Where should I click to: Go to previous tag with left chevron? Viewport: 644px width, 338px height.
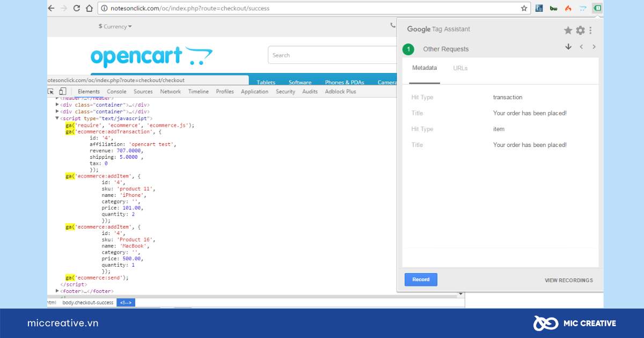click(x=581, y=47)
